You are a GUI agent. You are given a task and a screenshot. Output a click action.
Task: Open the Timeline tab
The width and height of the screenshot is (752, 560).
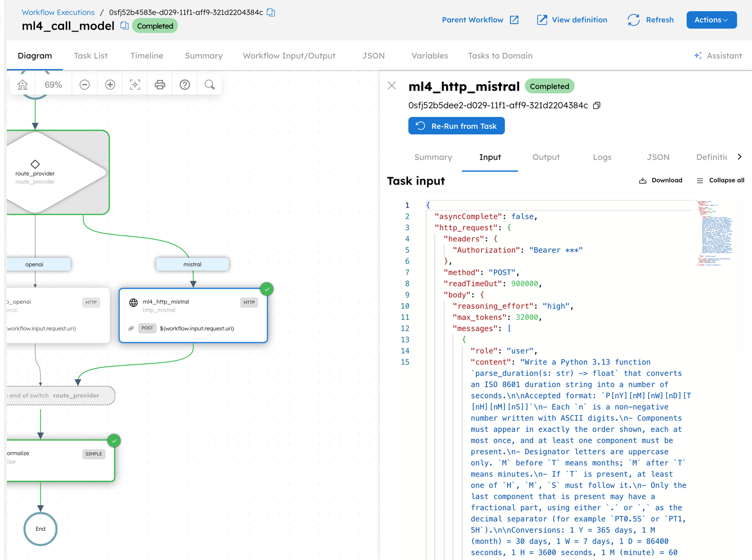tap(147, 55)
